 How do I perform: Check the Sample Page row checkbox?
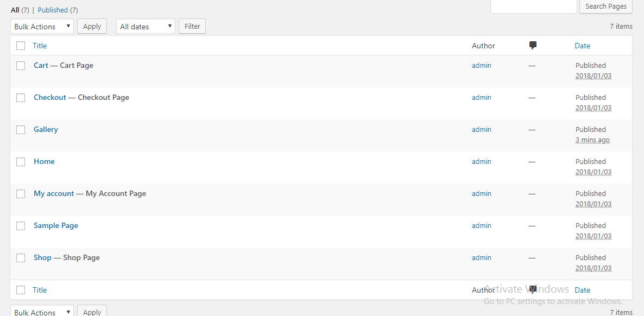(x=21, y=226)
